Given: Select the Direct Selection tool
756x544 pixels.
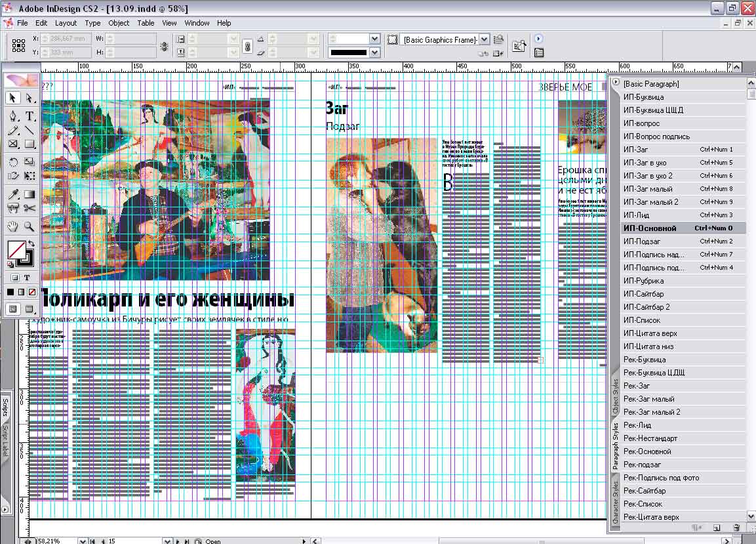Looking at the screenshot, I should pyautogui.click(x=30, y=98).
